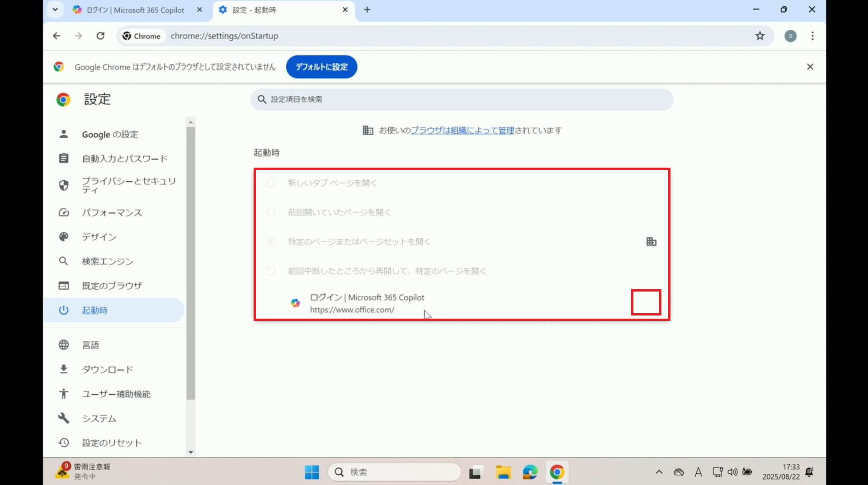Select "前回中断したところから再開して" radio button
The width and height of the screenshot is (868, 485).
coord(271,271)
